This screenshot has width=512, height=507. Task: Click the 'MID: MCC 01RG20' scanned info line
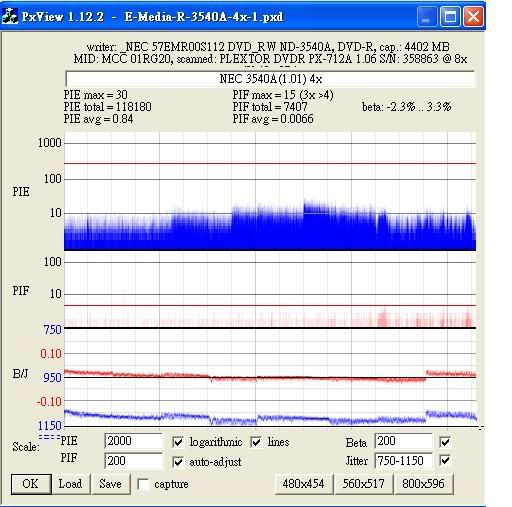270,59
